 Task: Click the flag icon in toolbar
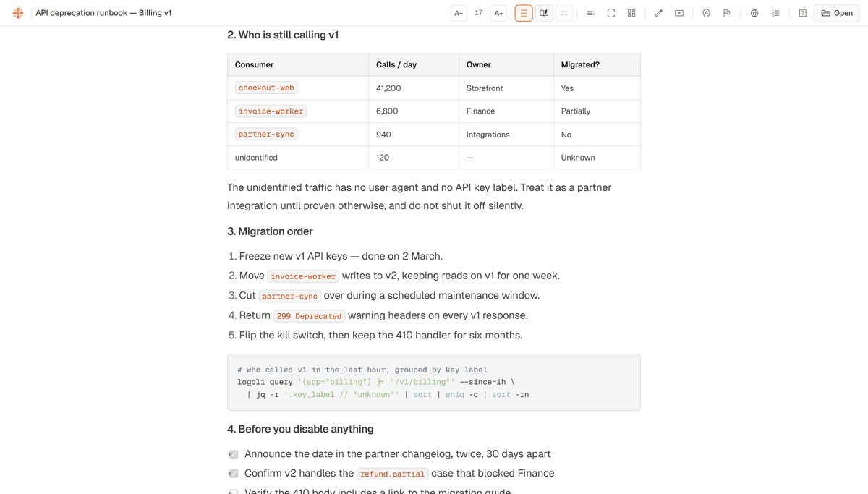click(x=727, y=13)
